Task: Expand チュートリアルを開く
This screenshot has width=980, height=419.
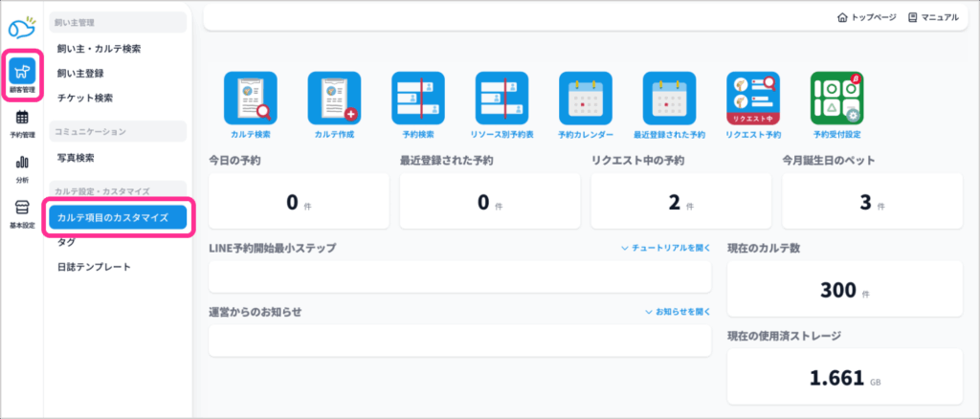Action: [665, 248]
